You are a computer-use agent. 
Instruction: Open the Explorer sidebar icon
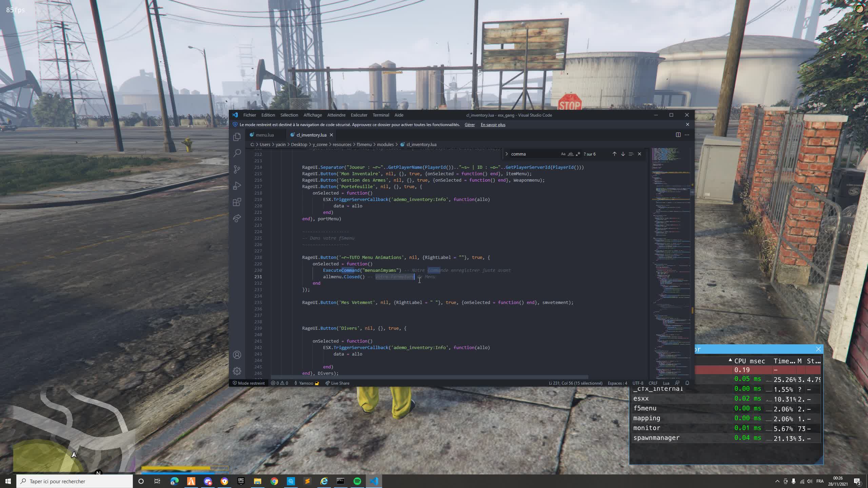click(x=237, y=136)
